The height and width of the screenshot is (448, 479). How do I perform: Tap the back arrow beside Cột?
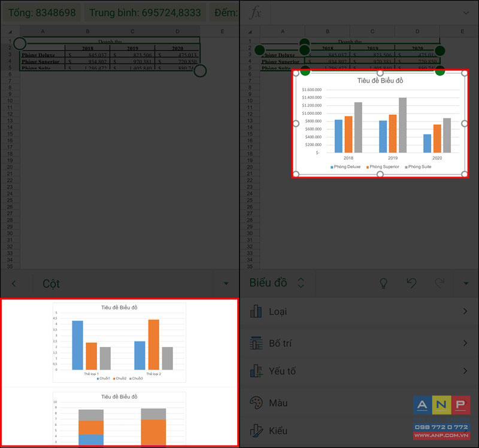[14, 284]
